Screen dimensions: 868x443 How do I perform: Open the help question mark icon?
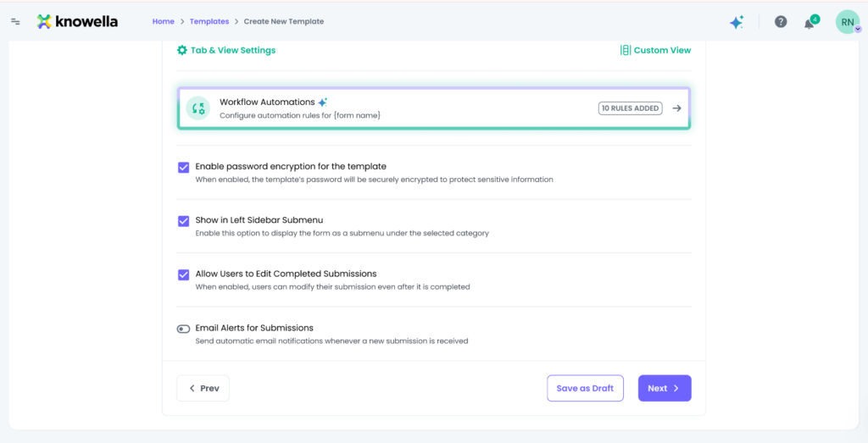click(781, 22)
